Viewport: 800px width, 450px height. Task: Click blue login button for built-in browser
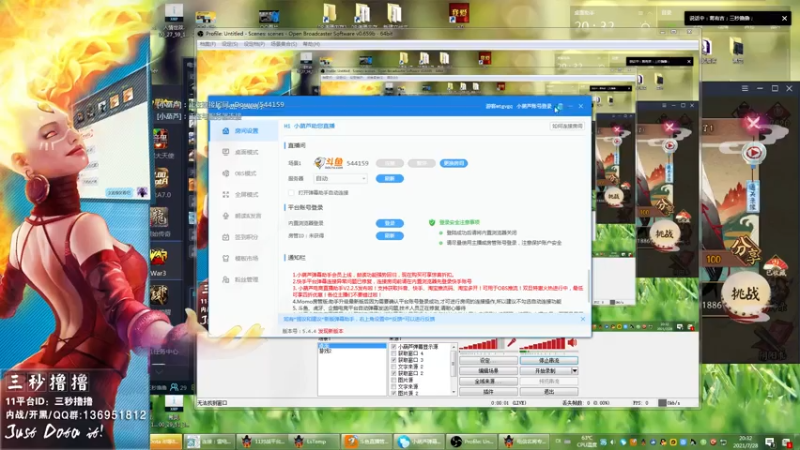(x=390, y=223)
